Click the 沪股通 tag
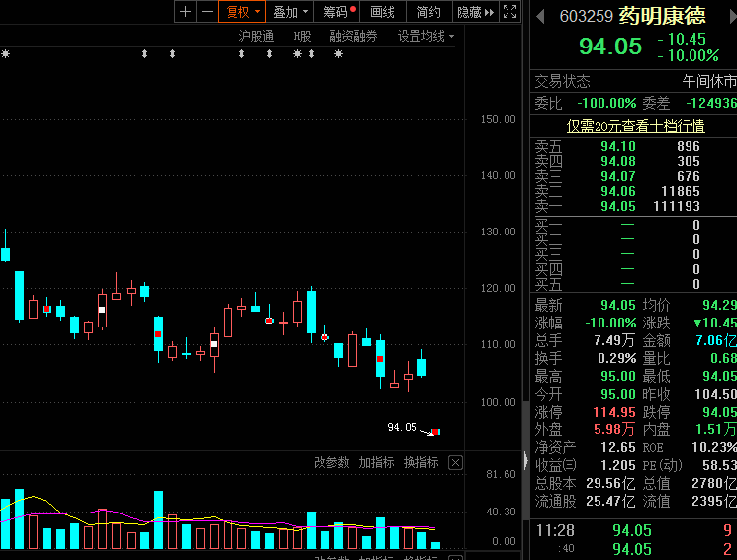 pos(256,36)
